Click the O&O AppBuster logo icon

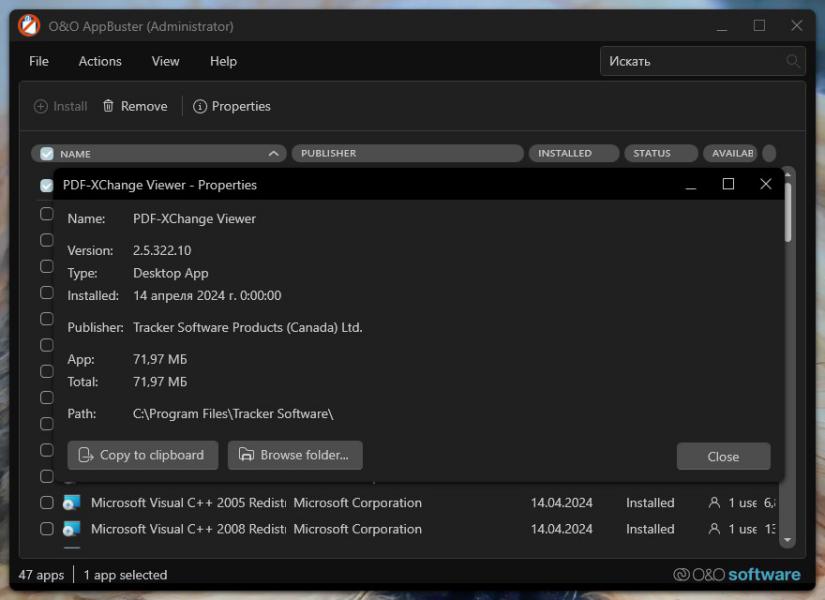(x=29, y=26)
